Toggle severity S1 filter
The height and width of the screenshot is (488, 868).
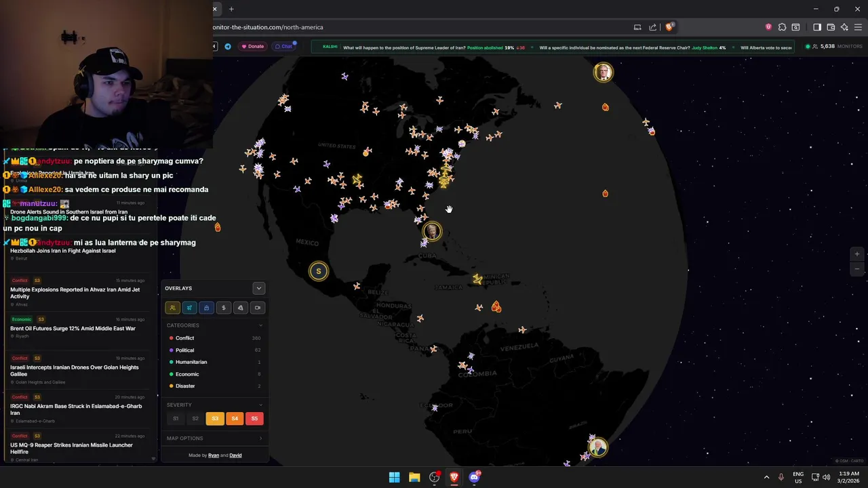(x=176, y=418)
